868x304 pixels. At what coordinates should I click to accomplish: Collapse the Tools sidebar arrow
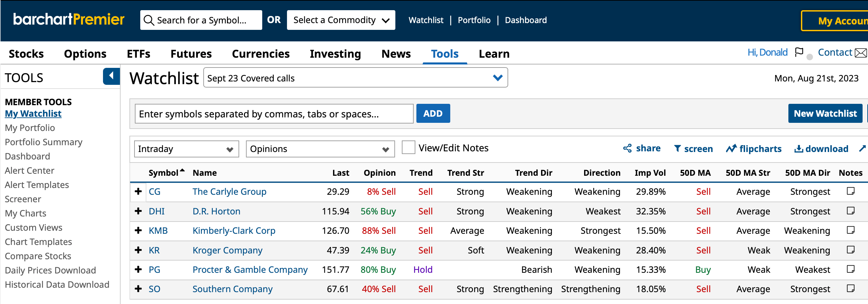point(111,76)
